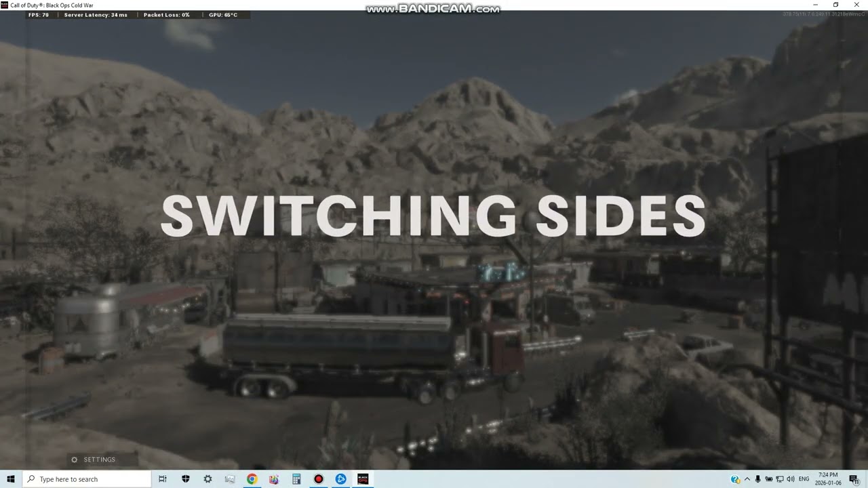Select the Packet Loss: 0% readout

click(167, 14)
